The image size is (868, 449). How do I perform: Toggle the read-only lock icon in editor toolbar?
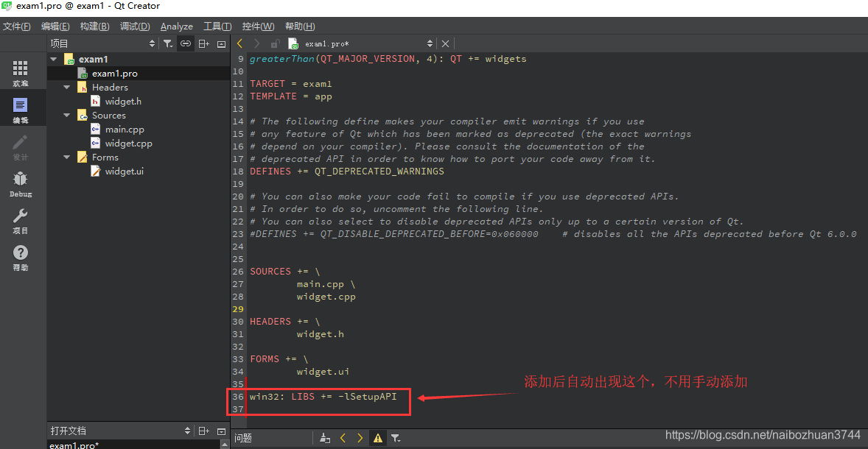pyautogui.click(x=274, y=43)
